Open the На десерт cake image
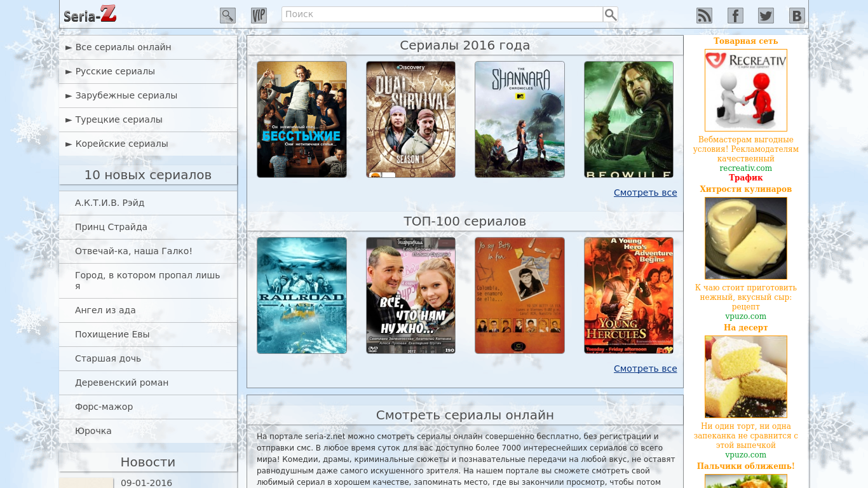 [x=746, y=377]
